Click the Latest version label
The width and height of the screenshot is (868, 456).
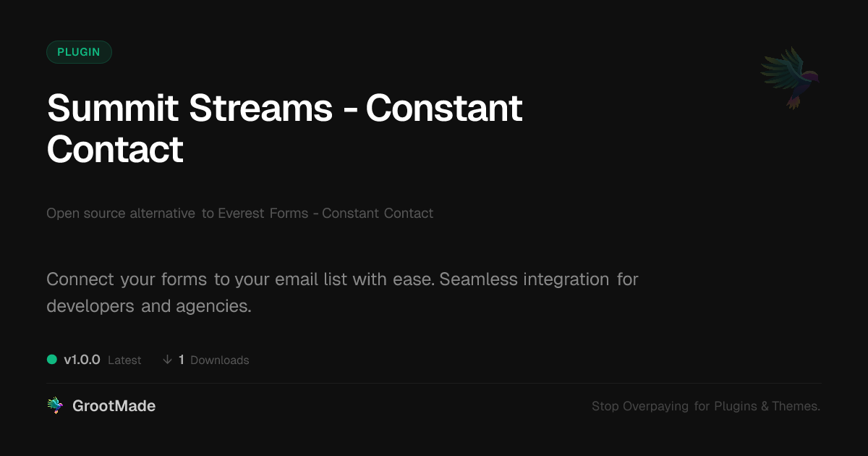point(124,360)
